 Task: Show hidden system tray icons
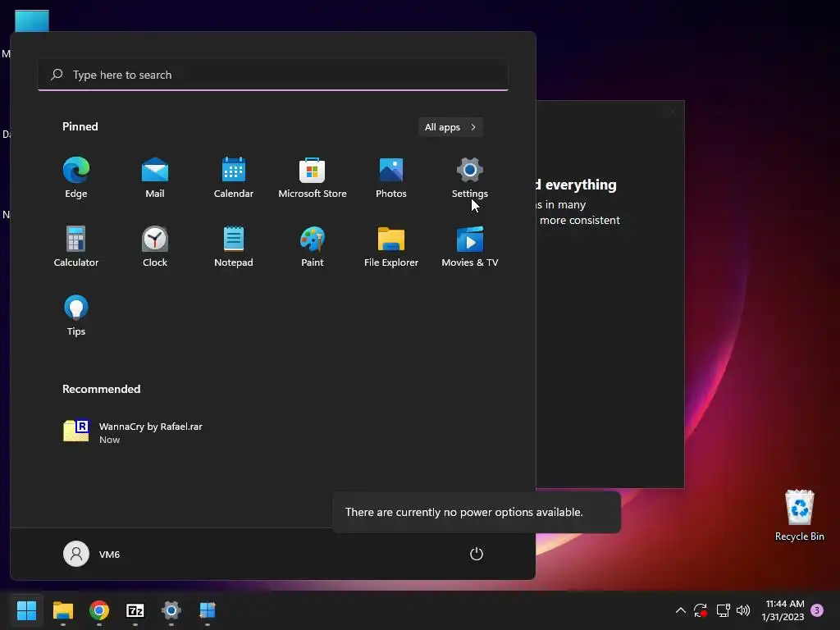pos(680,610)
